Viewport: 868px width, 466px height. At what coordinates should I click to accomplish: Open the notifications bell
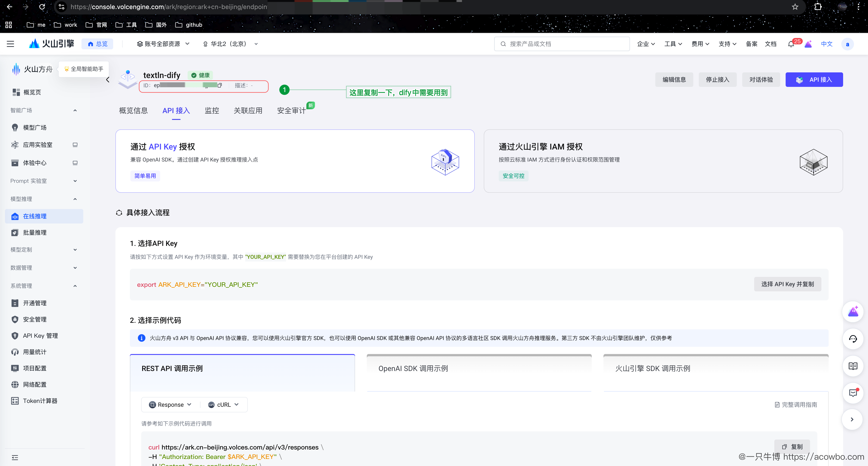click(791, 44)
